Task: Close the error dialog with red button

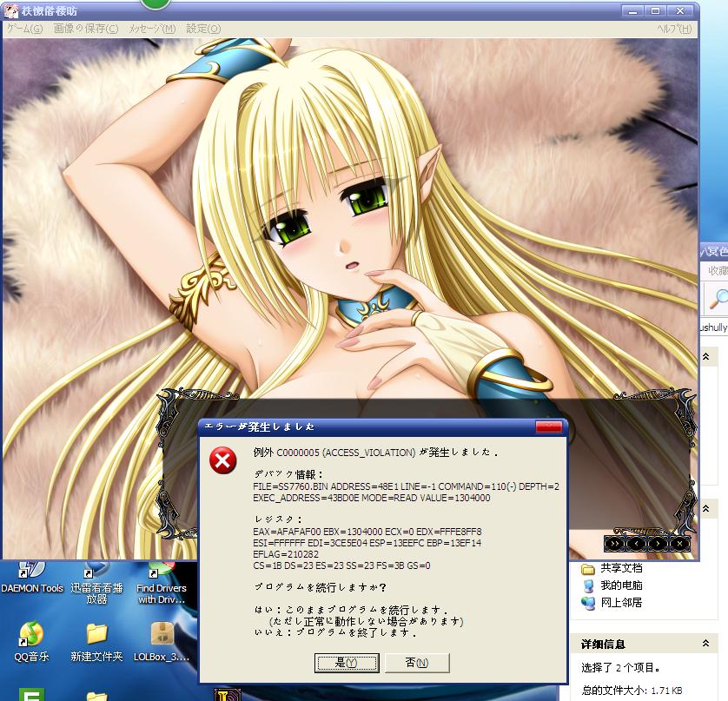Action: tap(548, 427)
